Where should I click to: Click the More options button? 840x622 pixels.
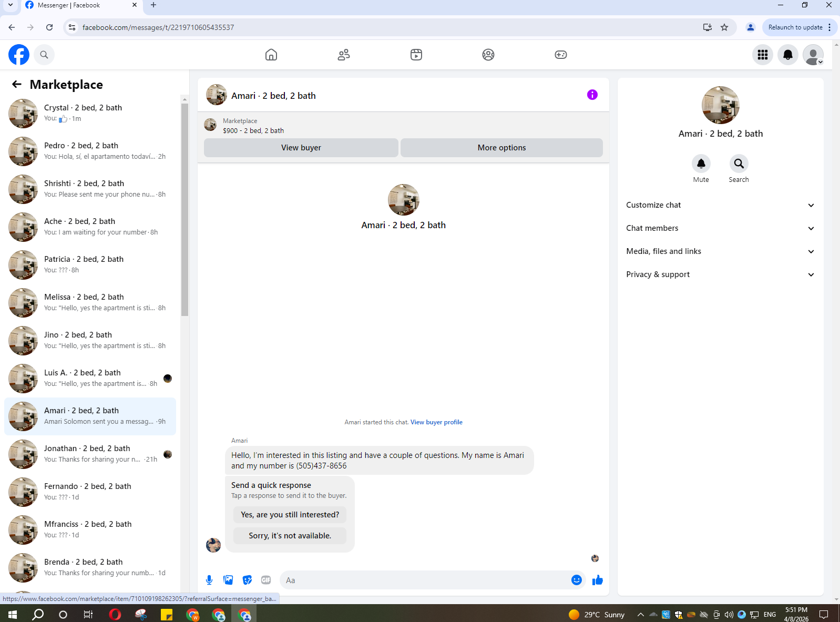coord(501,148)
